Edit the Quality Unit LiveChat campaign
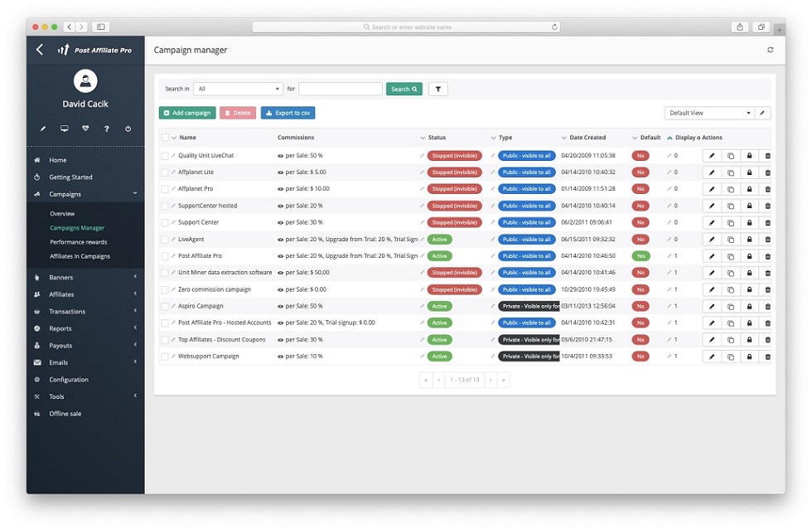Screen dimensions: 812x529 click(x=713, y=155)
